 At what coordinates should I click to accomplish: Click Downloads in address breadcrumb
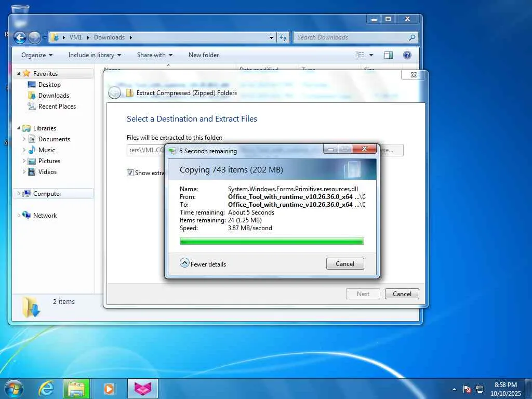point(109,37)
